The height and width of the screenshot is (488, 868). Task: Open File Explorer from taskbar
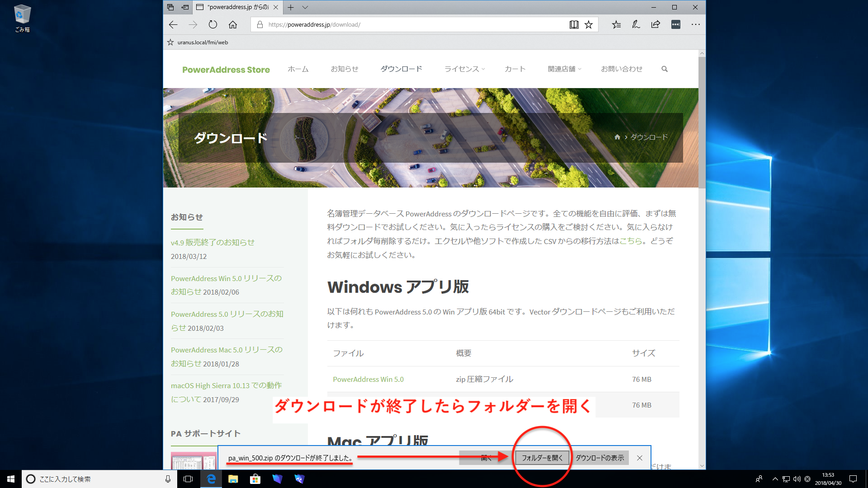point(233,479)
